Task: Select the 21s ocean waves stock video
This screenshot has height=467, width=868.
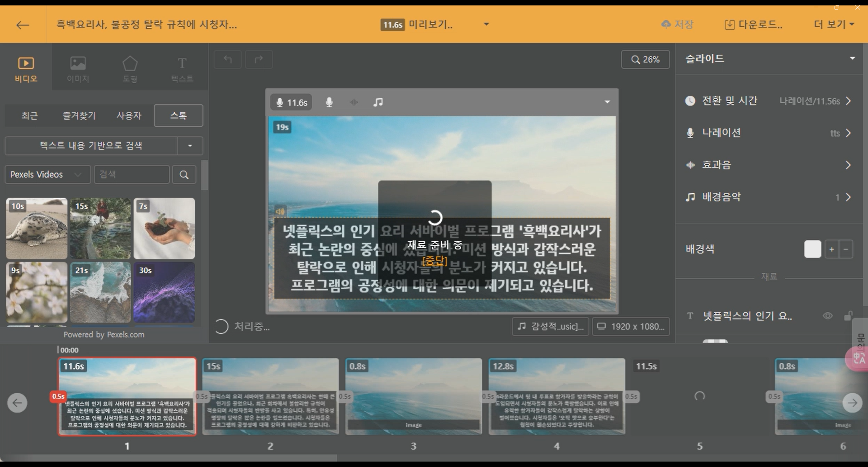Action: (100, 292)
